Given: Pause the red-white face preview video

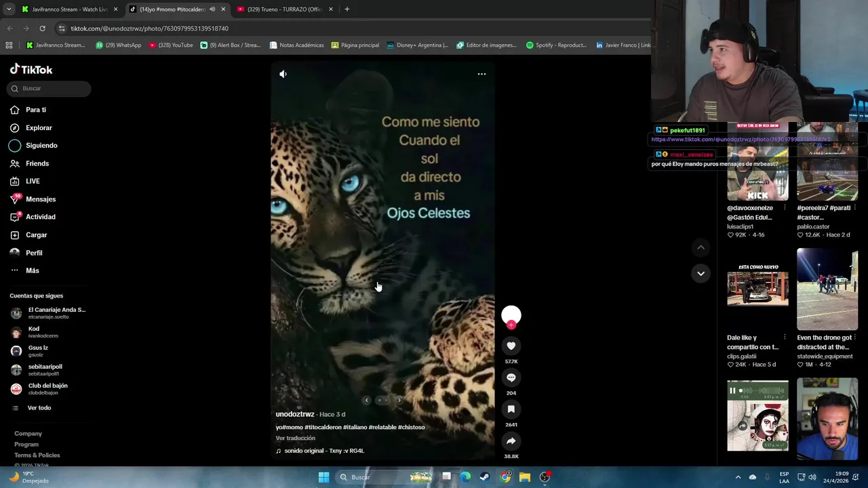Looking at the screenshot, I should point(732,390).
